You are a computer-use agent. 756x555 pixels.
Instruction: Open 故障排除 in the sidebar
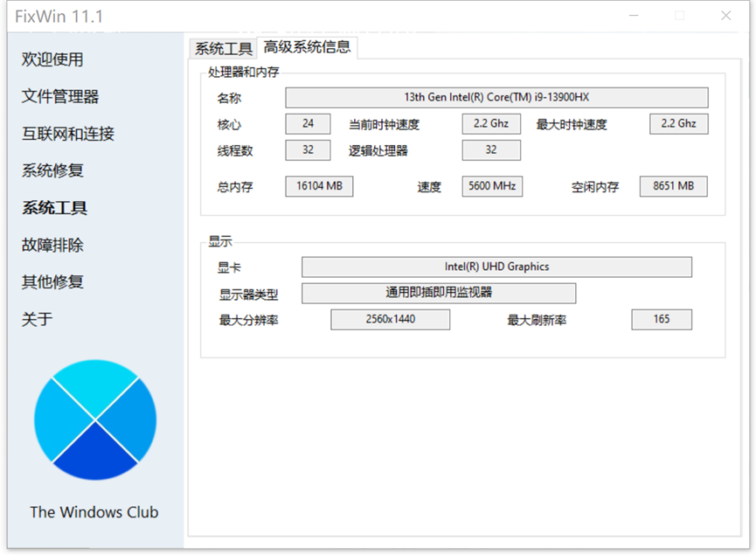(52, 245)
